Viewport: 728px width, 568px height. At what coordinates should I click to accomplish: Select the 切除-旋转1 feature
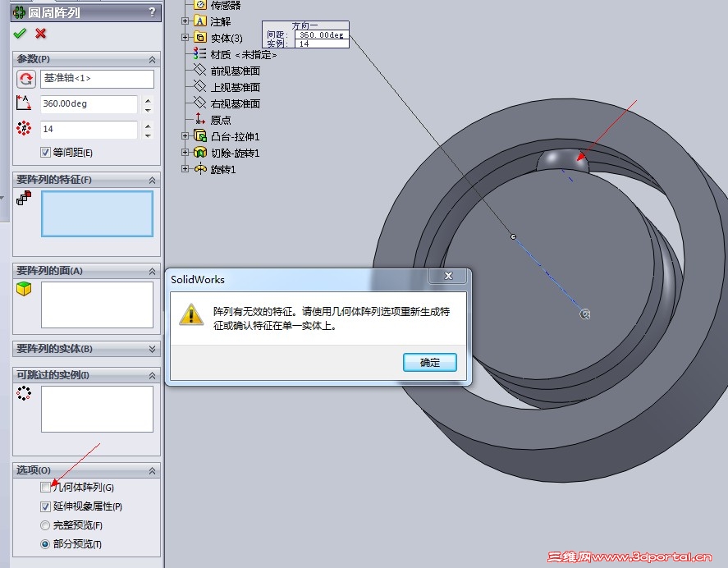tap(235, 153)
